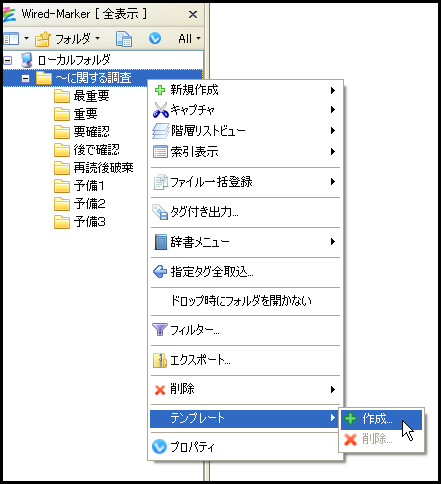This screenshot has width=441, height=484.
Task: Expand the 階層リストビュー submenu arrow
Action: 333,130
